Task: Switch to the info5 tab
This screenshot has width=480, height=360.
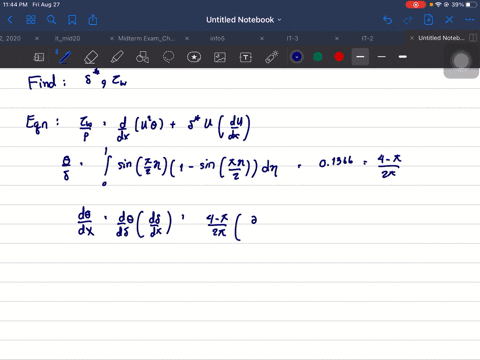Action: [x=217, y=38]
